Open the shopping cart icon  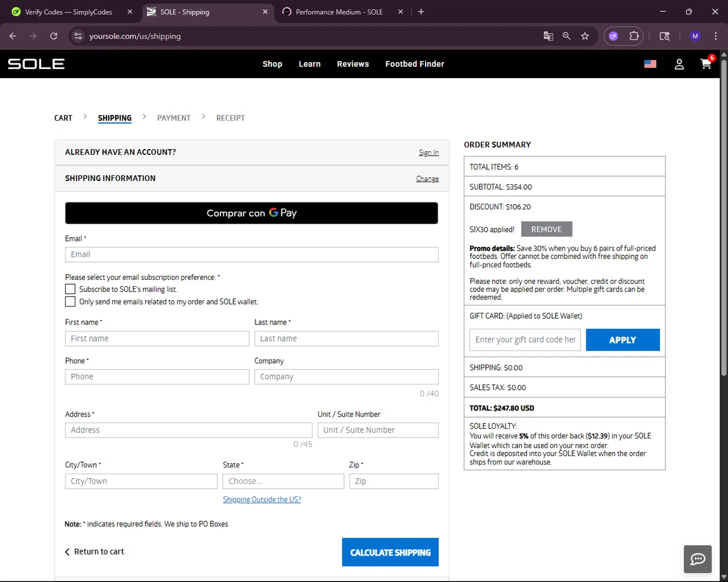pos(706,64)
